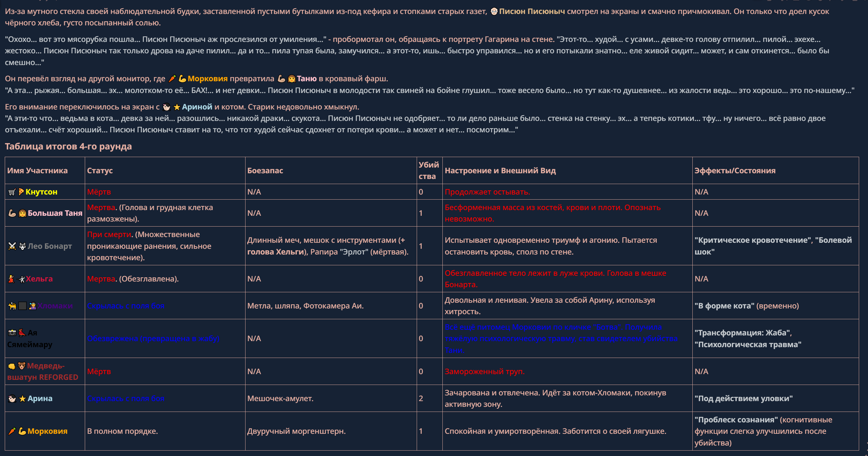
Task: Click the wolf emoji next to Лео Бонарт
Action: coord(22,246)
